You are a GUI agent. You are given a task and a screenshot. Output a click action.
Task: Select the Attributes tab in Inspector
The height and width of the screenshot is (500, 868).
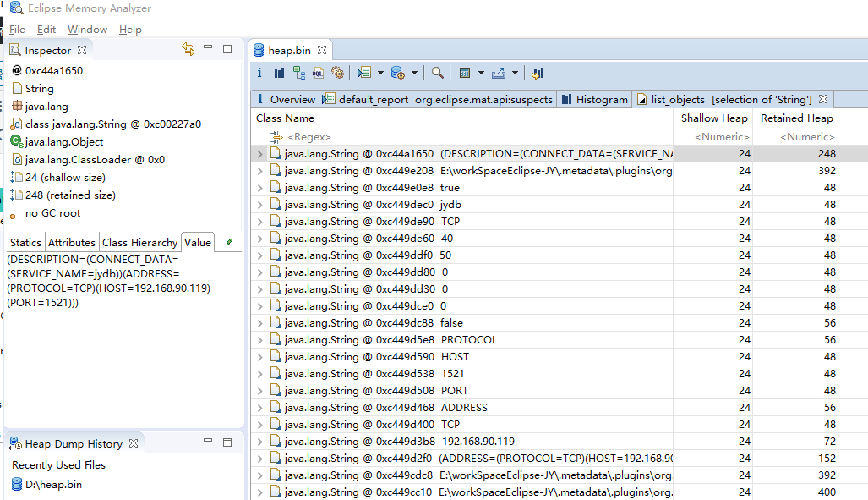(x=71, y=242)
